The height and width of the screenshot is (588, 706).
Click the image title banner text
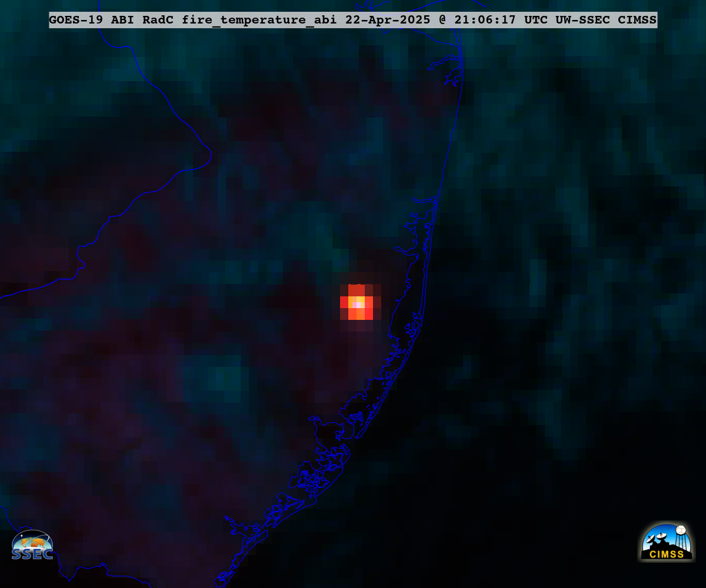353,20
